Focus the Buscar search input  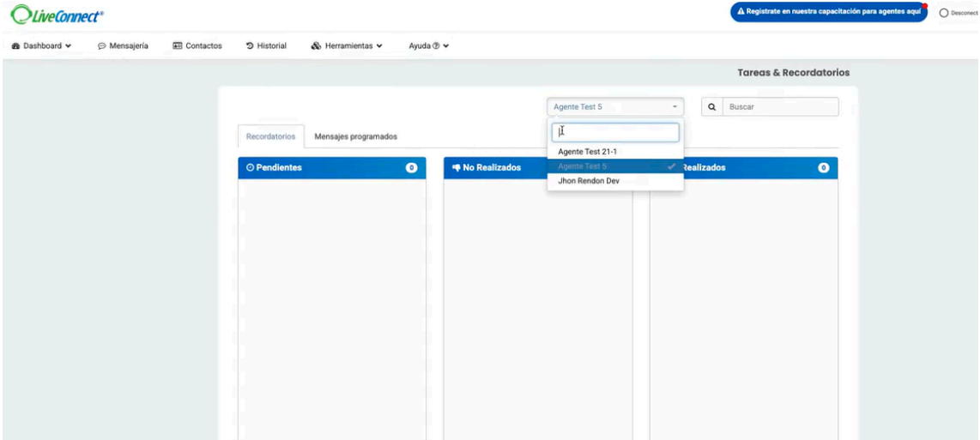(x=781, y=107)
